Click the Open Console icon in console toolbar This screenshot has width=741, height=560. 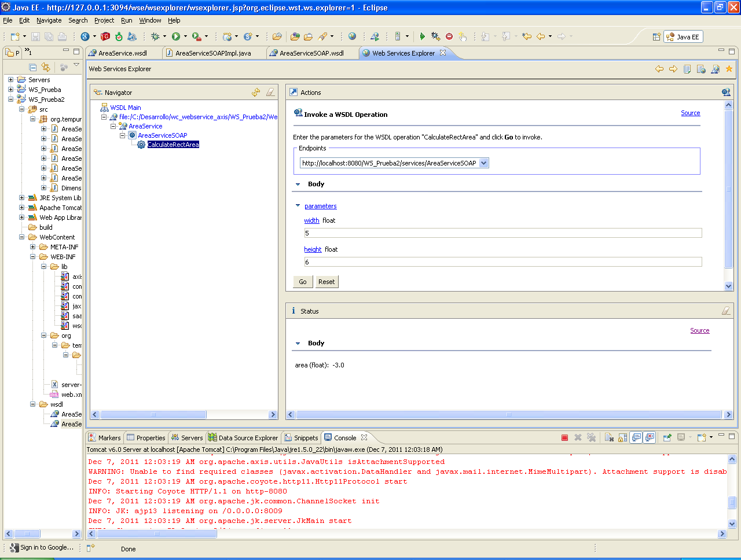[x=702, y=437]
